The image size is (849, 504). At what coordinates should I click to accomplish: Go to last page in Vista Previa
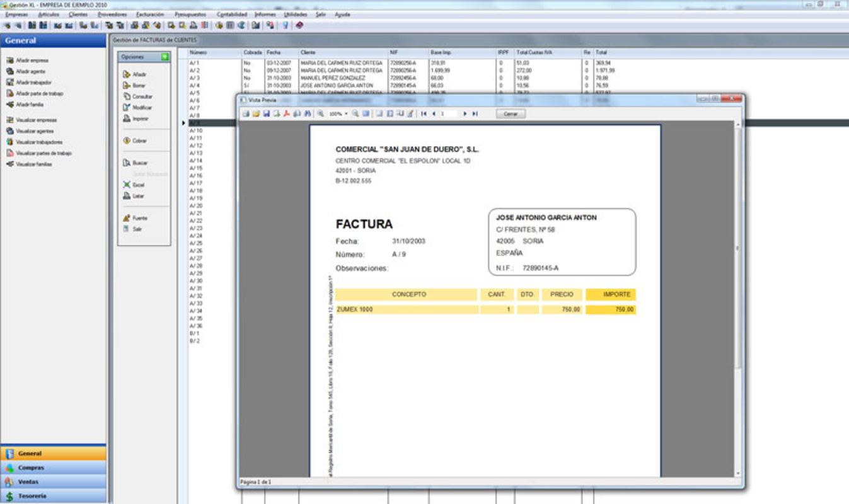tap(475, 114)
